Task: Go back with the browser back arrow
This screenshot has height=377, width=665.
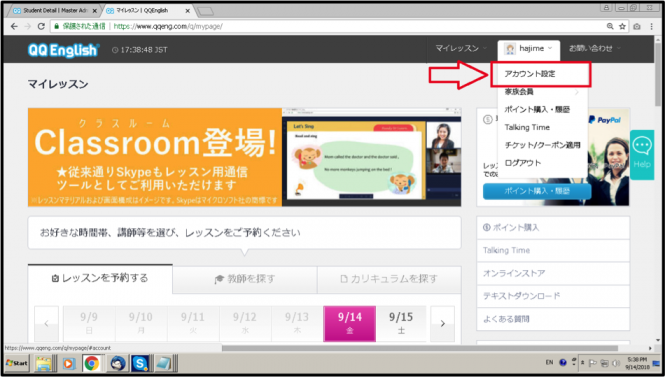Action: coord(14,26)
